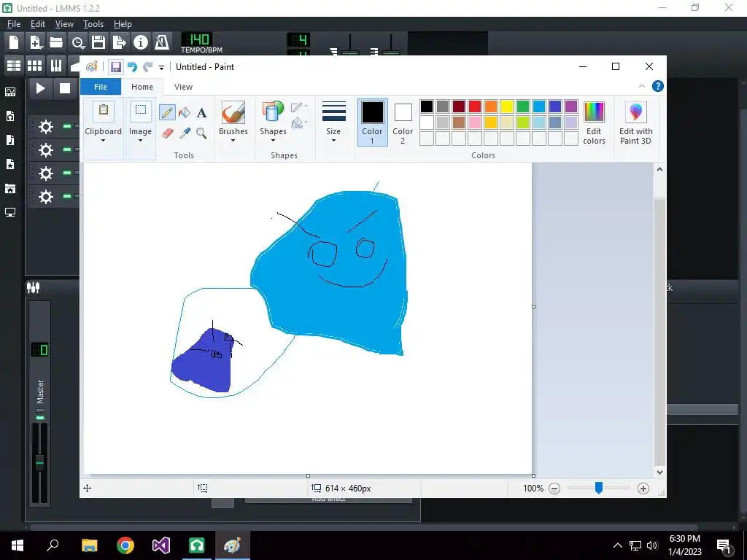
Task: Activate Color 1 foreground selector
Action: pos(372,122)
